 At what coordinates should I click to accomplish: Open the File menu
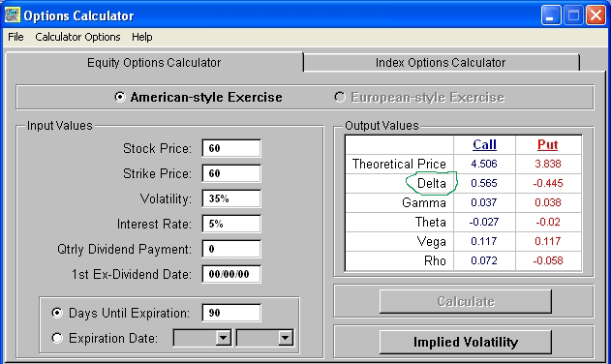(15, 37)
